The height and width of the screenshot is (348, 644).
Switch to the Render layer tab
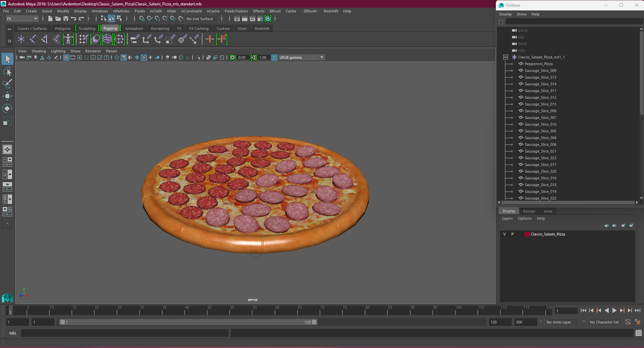tap(529, 211)
